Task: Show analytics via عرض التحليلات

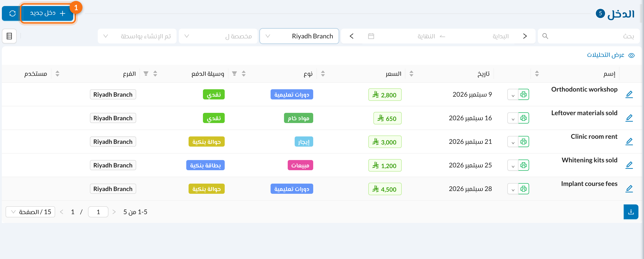Action: pos(610,55)
